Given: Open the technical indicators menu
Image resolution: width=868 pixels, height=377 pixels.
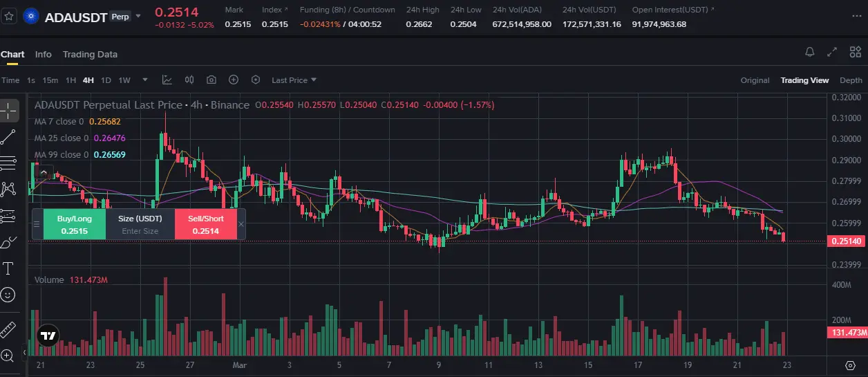Looking at the screenshot, I should [167, 80].
